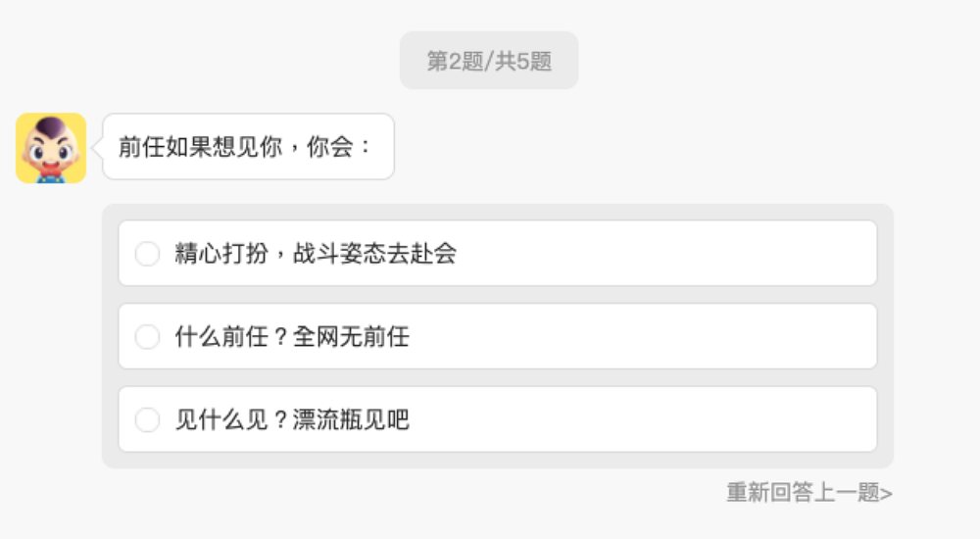Click the arrow ending 重新回答上一题>
The width and height of the screenshot is (980, 539).
pos(886,493)
